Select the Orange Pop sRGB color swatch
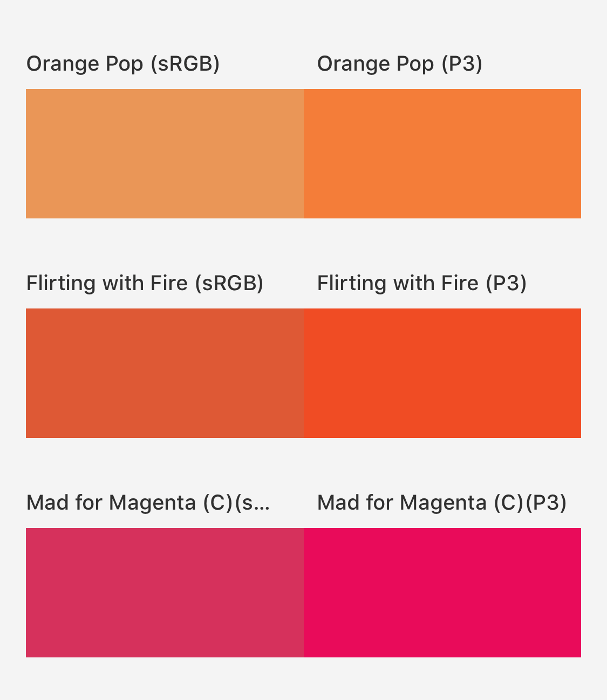Viewport: 607px width, 700px height. 165,154
